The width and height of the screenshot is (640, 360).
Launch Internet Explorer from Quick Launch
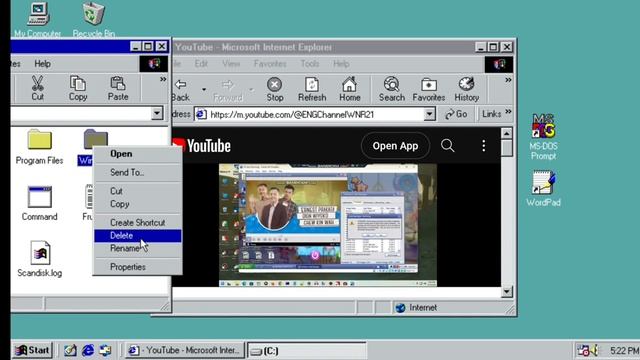[x=88, y=350]
